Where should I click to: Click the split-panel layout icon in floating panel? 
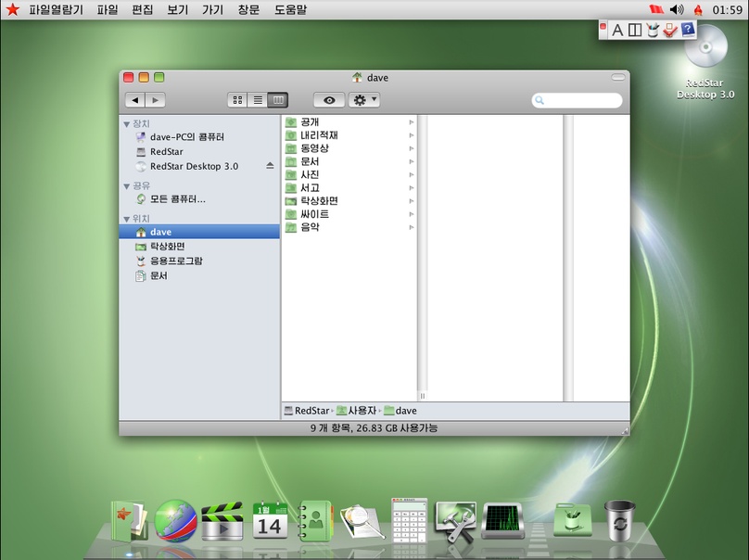click(635, 30)
